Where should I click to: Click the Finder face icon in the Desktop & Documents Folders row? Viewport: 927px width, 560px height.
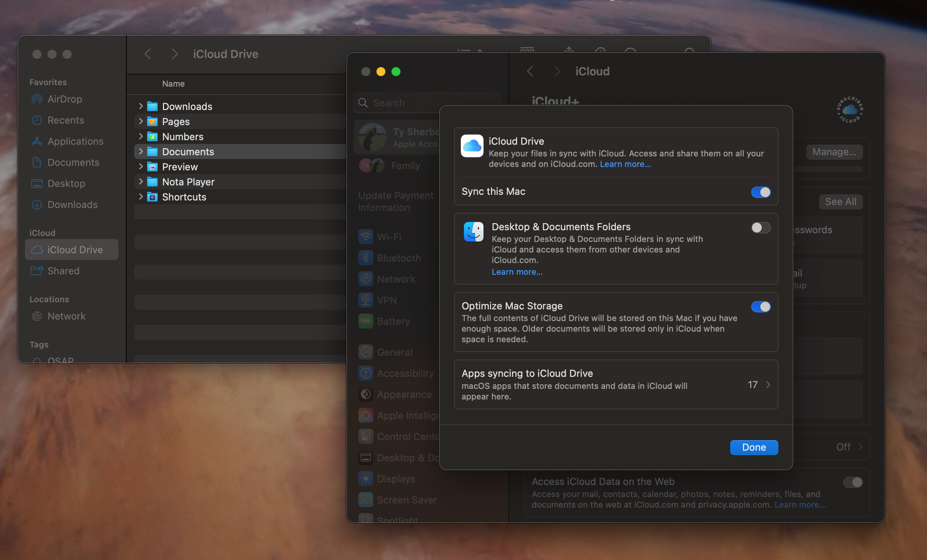point(474,231)
